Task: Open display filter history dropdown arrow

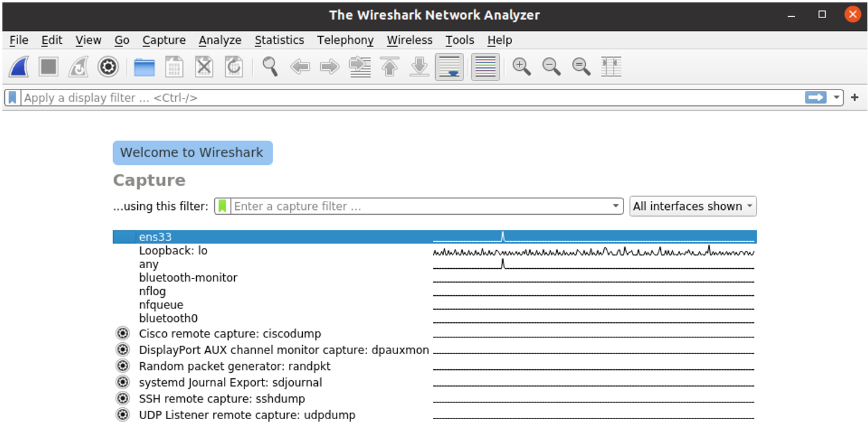Action: click(836, 97)
